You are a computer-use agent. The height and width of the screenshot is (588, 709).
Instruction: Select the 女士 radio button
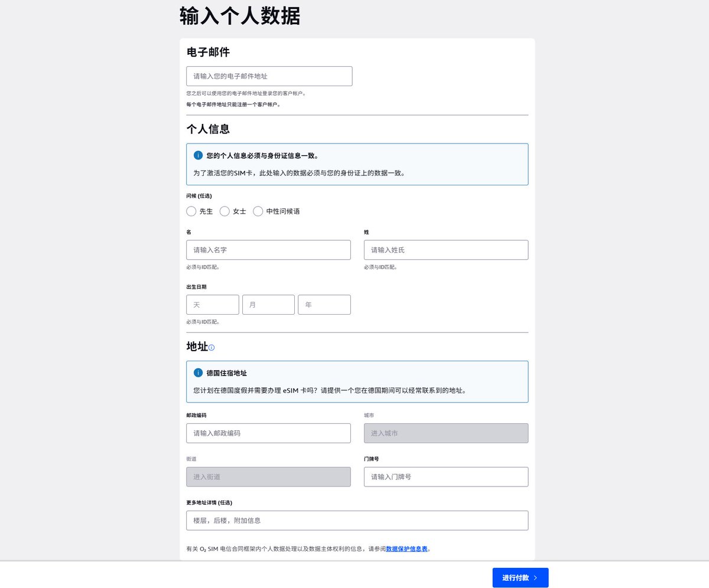225,211
